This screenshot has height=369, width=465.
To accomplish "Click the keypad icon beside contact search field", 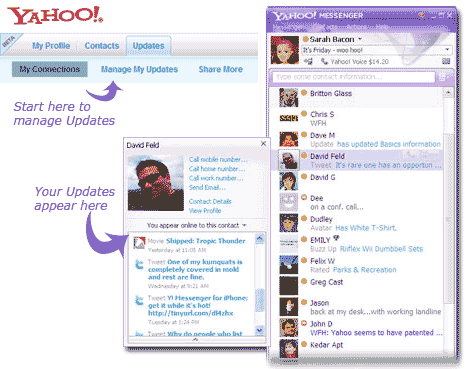I will point(442,77).
